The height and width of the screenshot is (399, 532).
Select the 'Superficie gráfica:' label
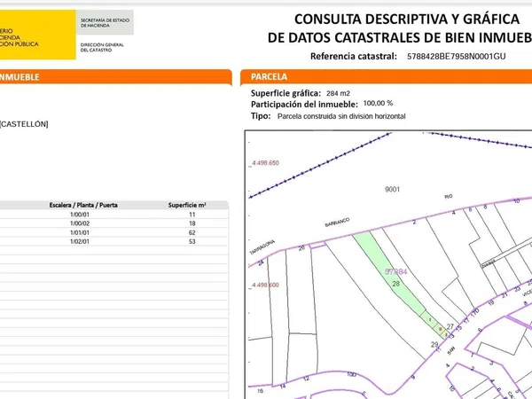point(286,93)
